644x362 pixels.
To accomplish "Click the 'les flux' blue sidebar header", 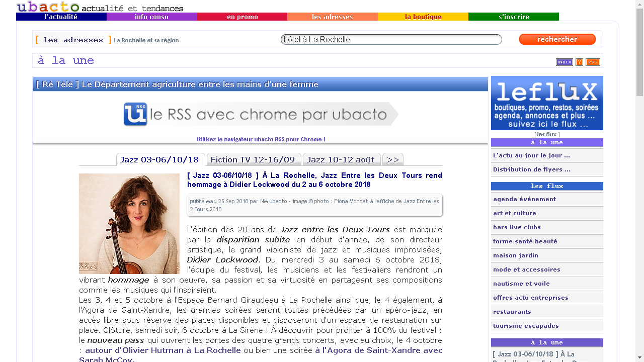I will (x=547, y=186).
